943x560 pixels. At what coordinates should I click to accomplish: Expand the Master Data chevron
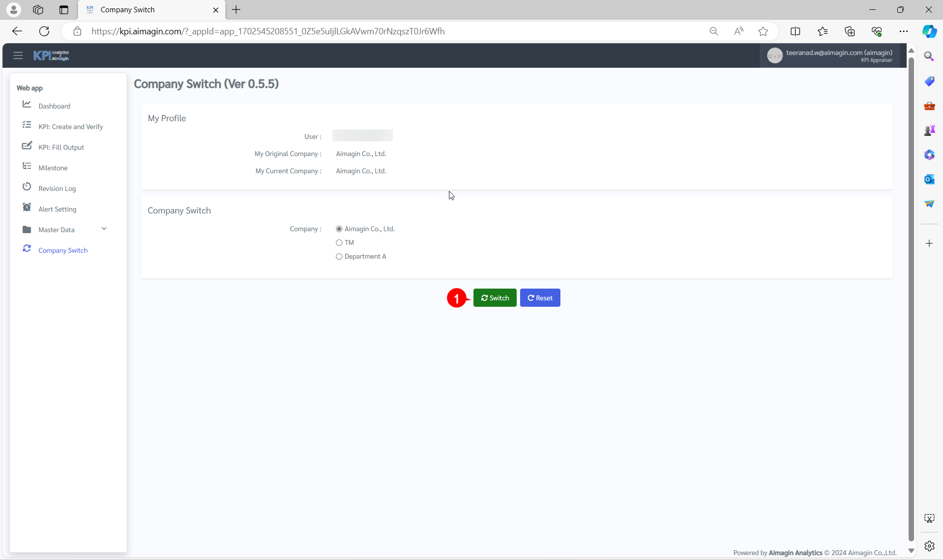(x=104, y=229)
